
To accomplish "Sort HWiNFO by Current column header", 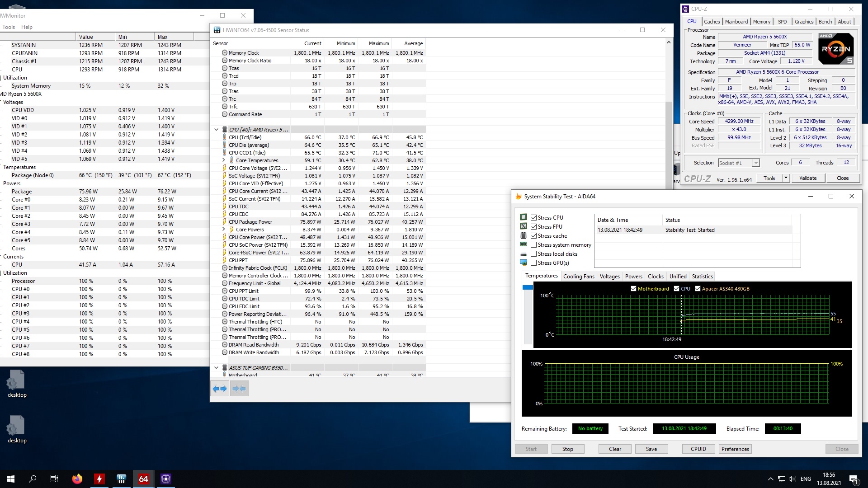I will click(307, 43).
